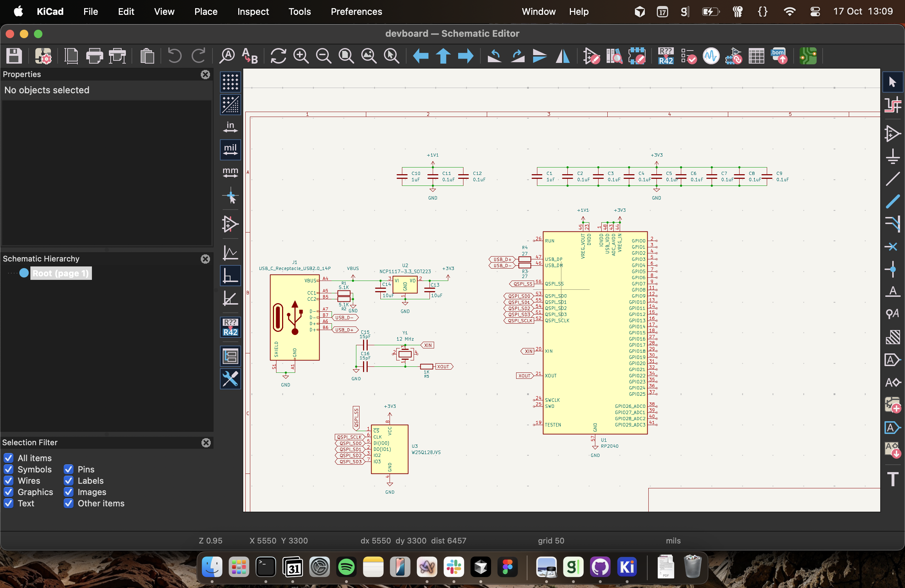Click the Zoom to fit icon
905x588 pixels.
pyautogui.click(x=346, y=56)
